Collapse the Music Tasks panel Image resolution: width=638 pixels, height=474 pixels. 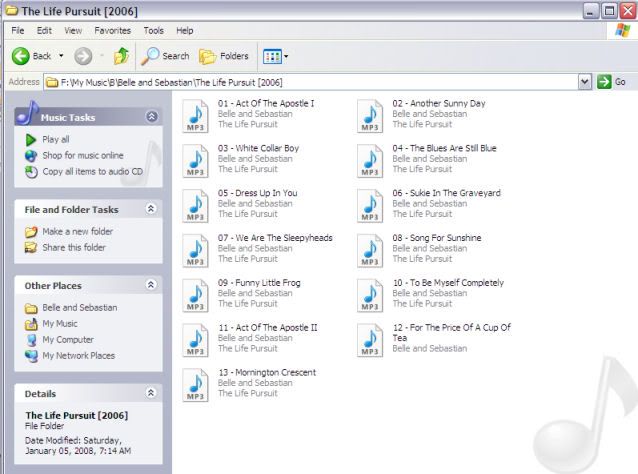[x=151, y=117]
